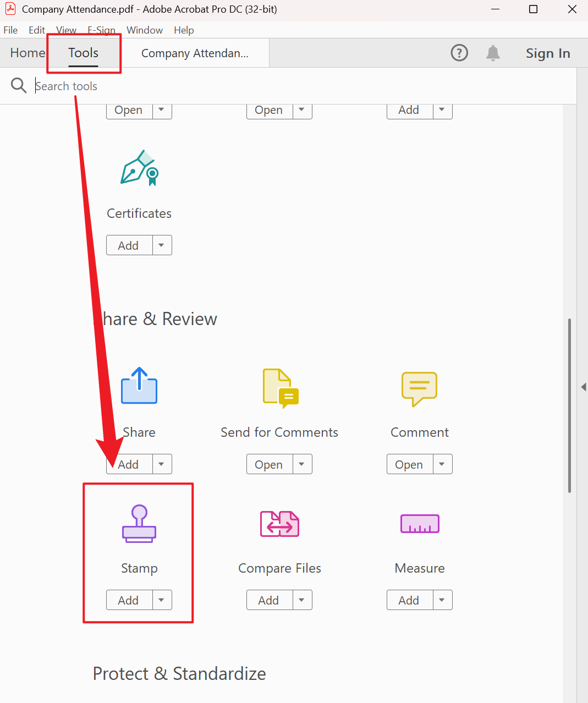Expand the Compare Files dropdown arrow
Image resolution: width=588 pixels, height=703 pixels.
point(302,600)
